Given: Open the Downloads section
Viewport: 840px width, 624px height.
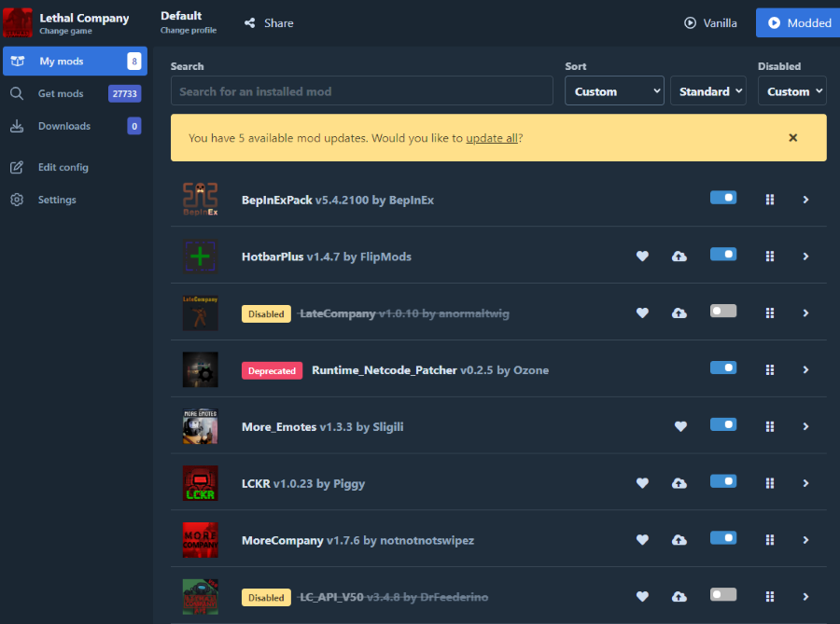Looking at the screenshot, I should click(x=75, y=126).
